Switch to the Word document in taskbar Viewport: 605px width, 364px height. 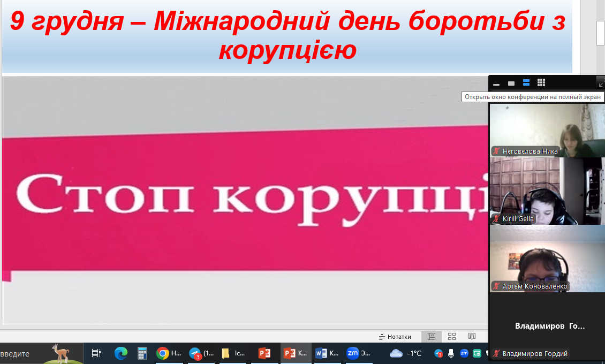(327, 353)
